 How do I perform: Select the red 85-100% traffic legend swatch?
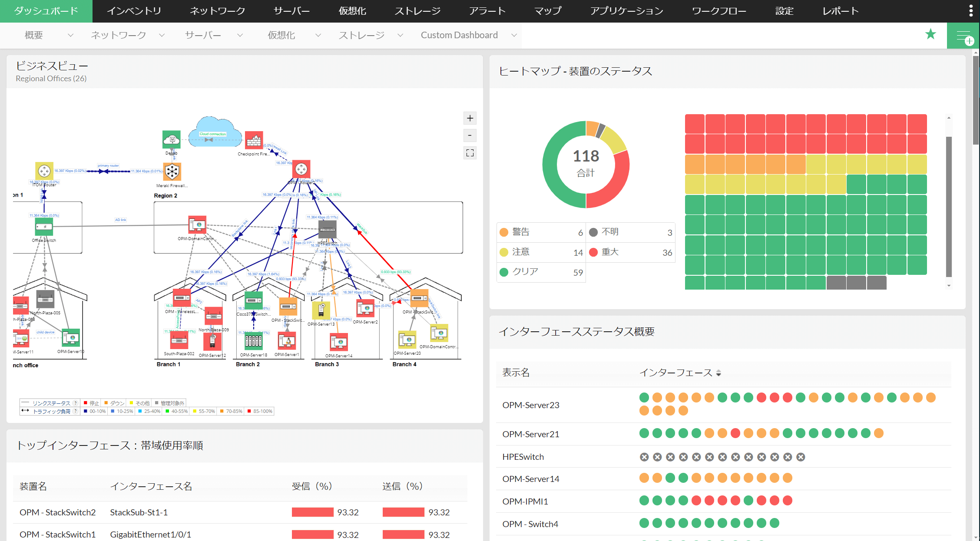(249, 411)
